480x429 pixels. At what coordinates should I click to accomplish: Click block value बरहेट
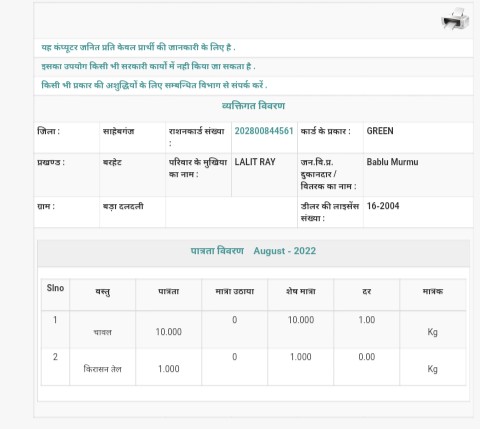click(x=112, y=163)
